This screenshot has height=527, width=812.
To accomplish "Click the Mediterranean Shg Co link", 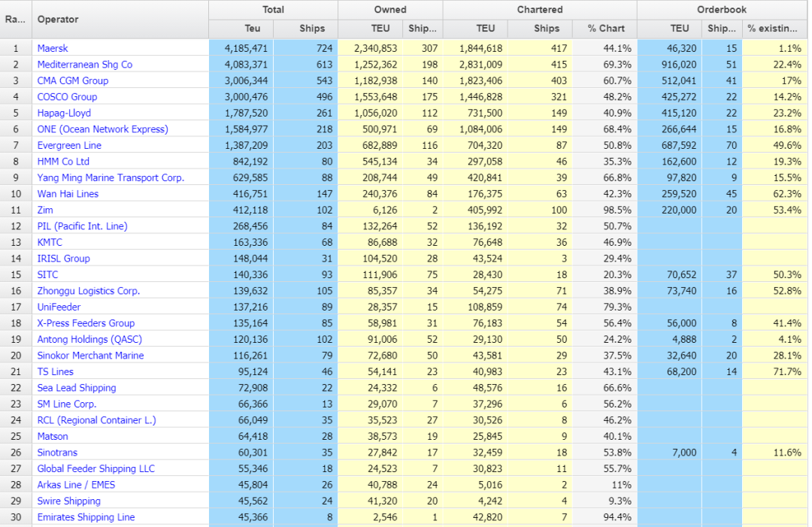I will coord(84,65).
